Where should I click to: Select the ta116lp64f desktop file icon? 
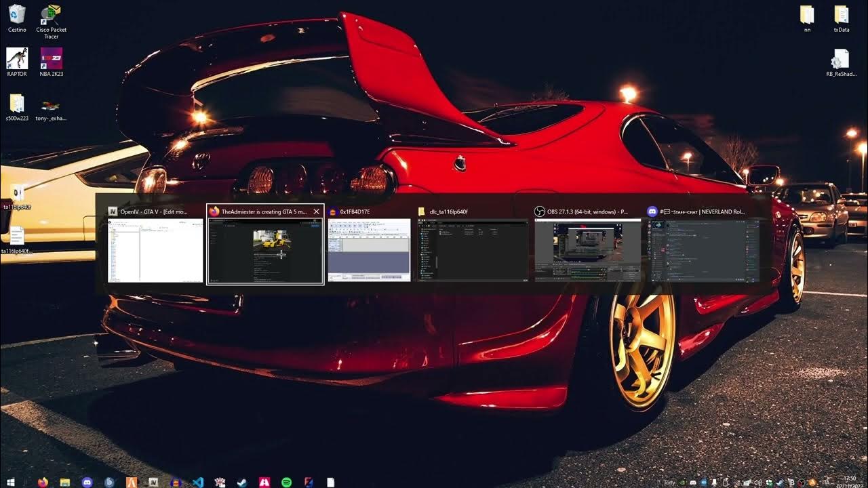click(x=17, y=197)
